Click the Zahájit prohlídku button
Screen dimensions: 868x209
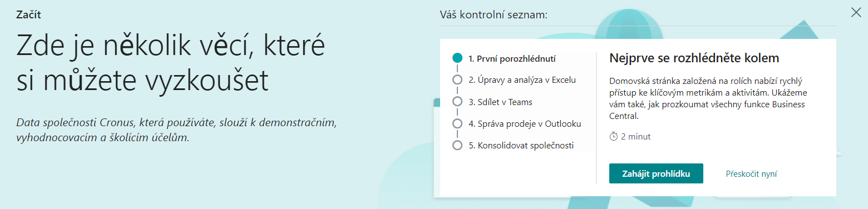656,173
